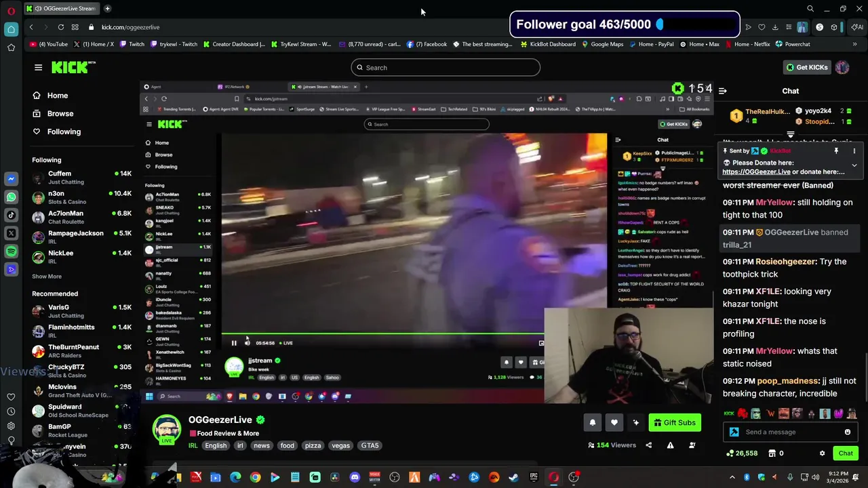
Task: Open the KickBot Dashboard bookmark
Action: coord(549,44)
